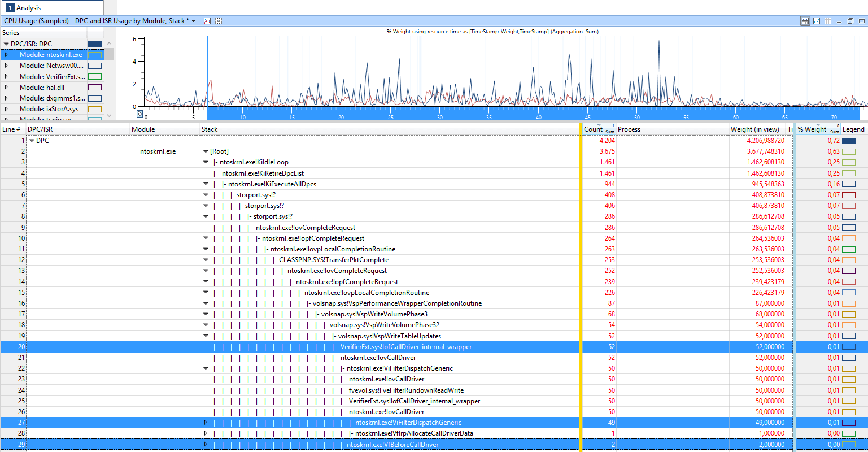Expand Module: hal.dll in Series list
This screenshot has width=868, height=452.
6,88
